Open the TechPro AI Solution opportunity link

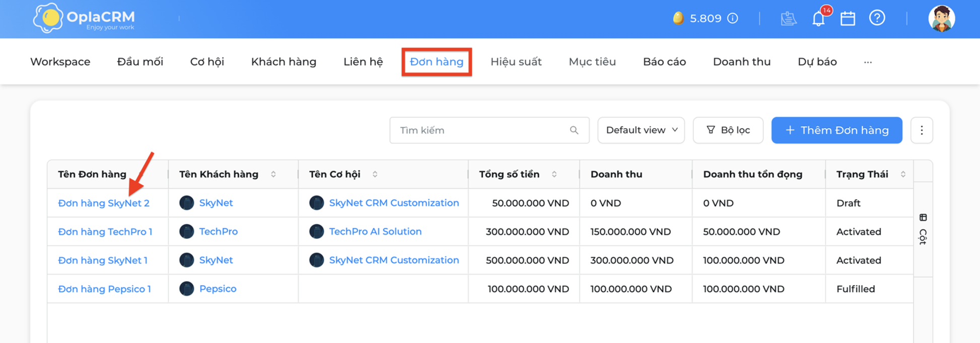375,231
